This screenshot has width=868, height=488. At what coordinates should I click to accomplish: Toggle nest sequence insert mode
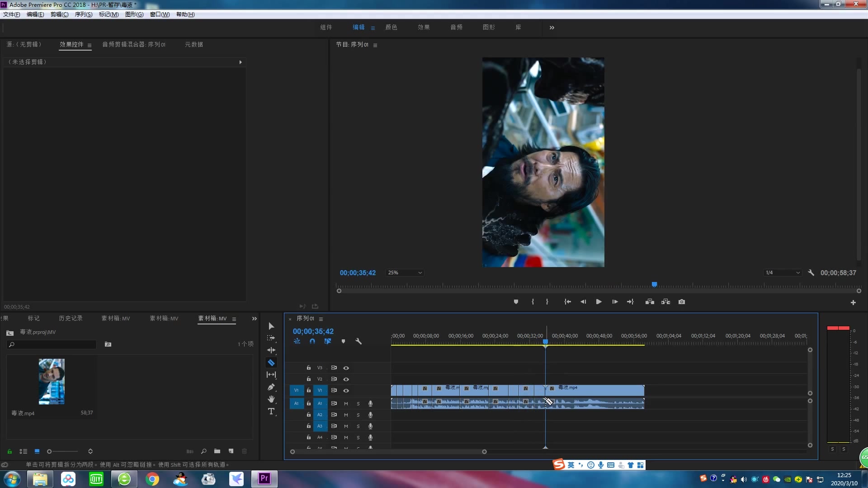point(297,342)
